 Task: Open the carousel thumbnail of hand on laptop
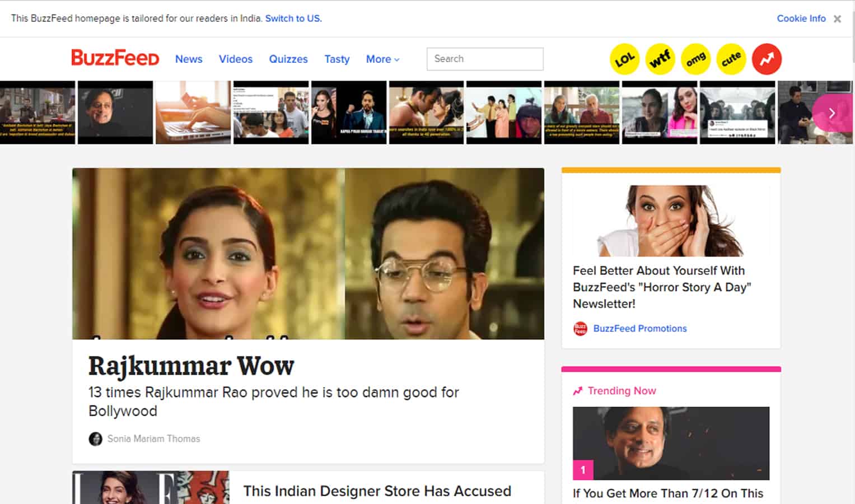(193, 113)
